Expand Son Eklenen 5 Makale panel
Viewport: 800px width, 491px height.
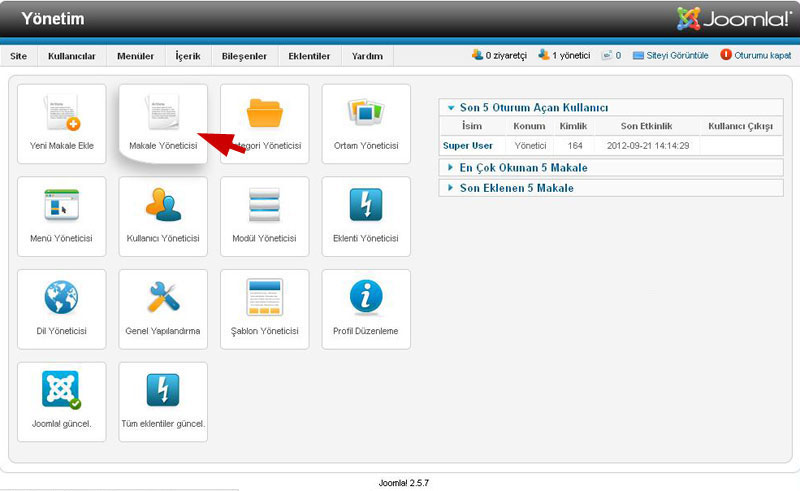pyautogui.click(x=516, y=187)
